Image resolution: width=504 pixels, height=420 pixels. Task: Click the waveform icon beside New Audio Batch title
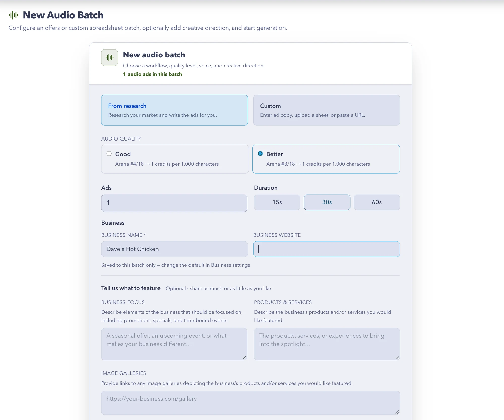pyautogui.click(x=13, y=15)
